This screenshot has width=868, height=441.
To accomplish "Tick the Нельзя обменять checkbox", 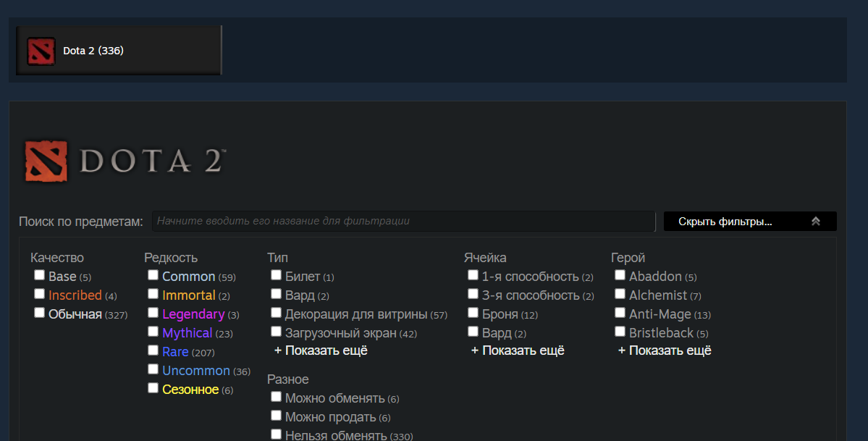I will [277, 435].
